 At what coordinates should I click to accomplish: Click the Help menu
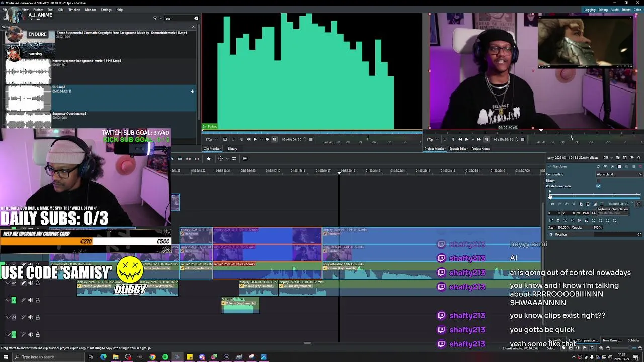[119, 10]
